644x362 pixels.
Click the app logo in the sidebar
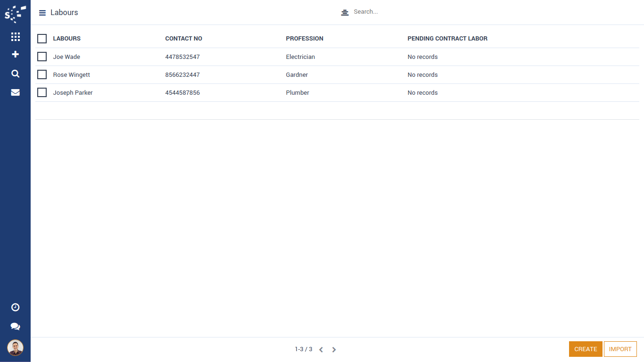coord(15,14)
